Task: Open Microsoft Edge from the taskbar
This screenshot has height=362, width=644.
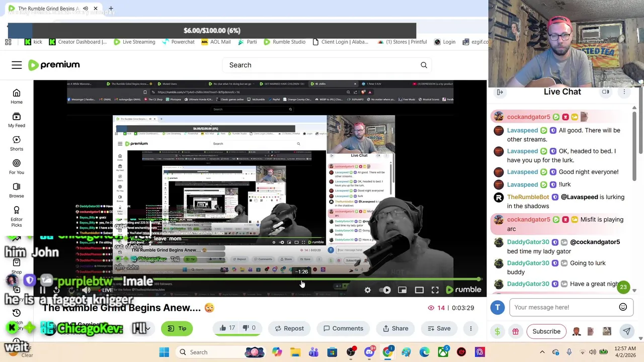Action: pos(425,352)
